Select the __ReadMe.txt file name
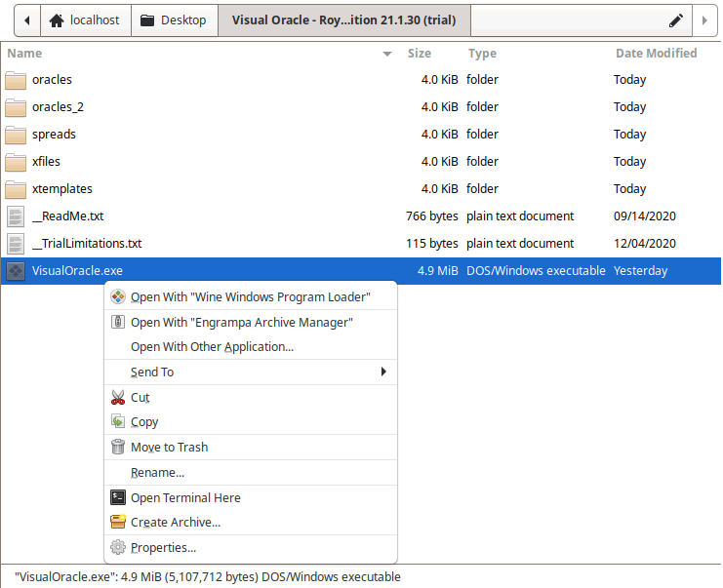This screenshot has height=588, width=723. [x=67, y=216]
